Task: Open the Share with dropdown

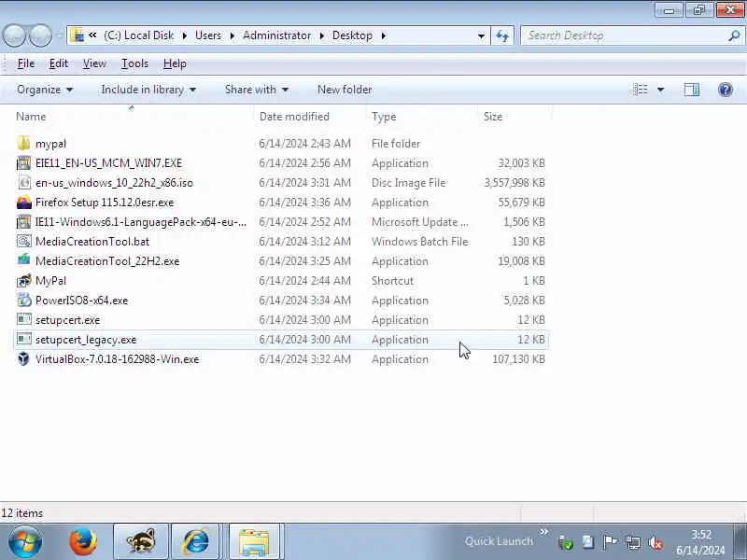Action: [x=256, y=90]
